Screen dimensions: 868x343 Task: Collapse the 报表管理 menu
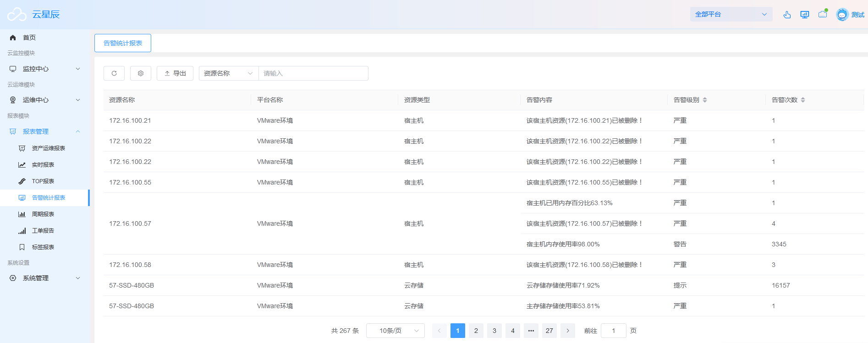(45, 131)
